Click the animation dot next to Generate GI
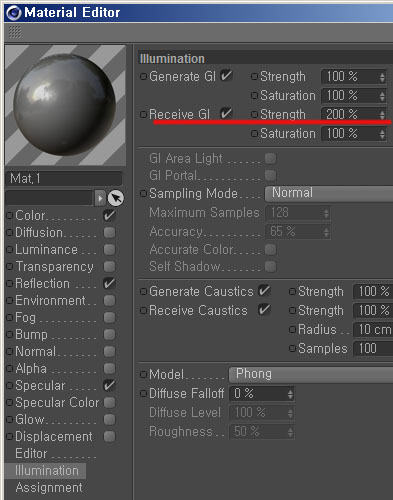393x500 pixels. pos(143,77)
